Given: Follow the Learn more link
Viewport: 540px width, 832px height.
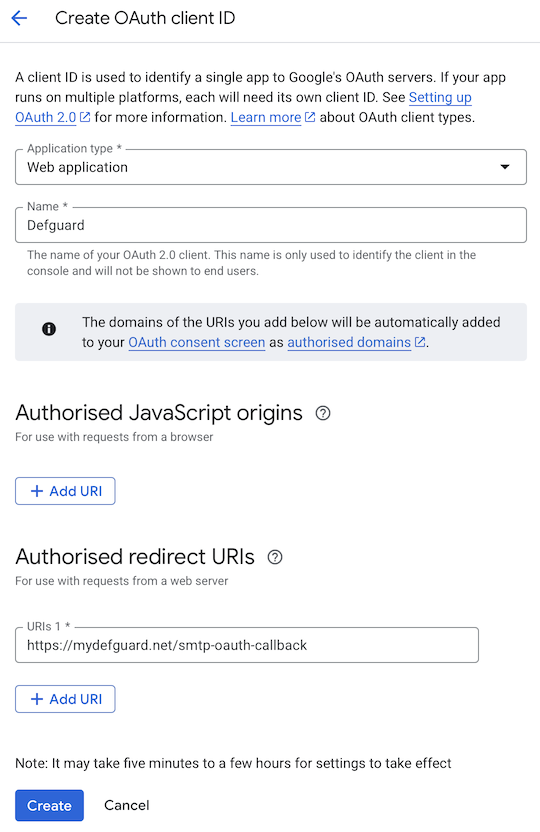Looking at the screenshot, I should (266, 117).
